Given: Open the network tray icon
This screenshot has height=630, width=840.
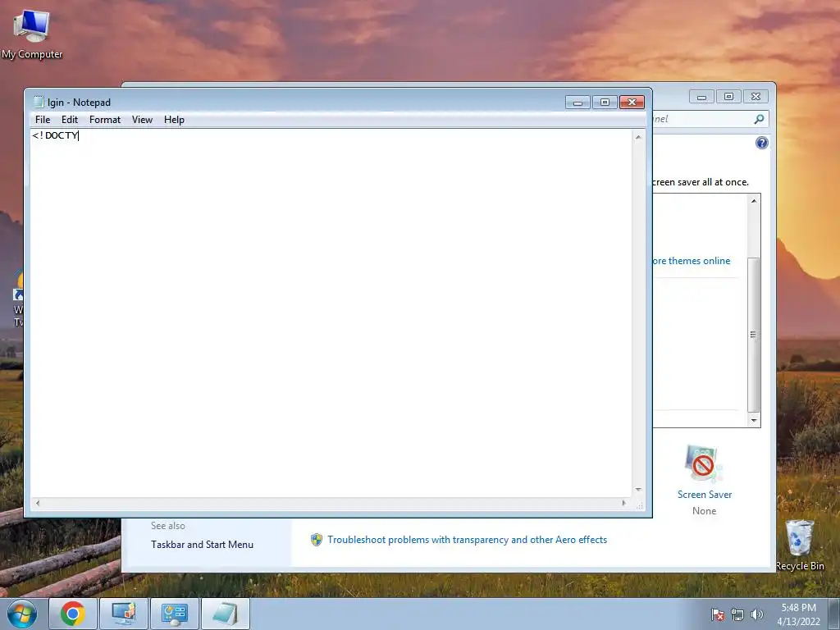Looking at the screenshot, I should click(737, 614).
